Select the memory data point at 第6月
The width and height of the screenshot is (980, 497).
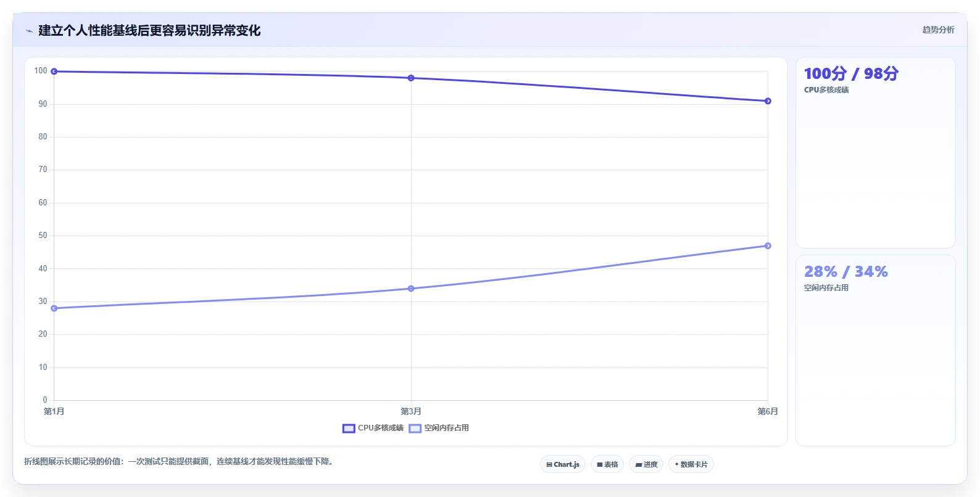pos(768,246)
